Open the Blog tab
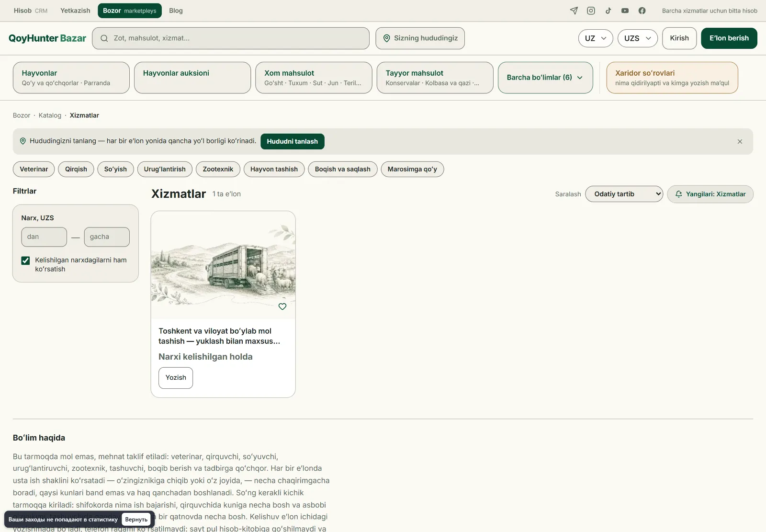The height and width of the screenshot is (532, 766). [x=176, y=11]
